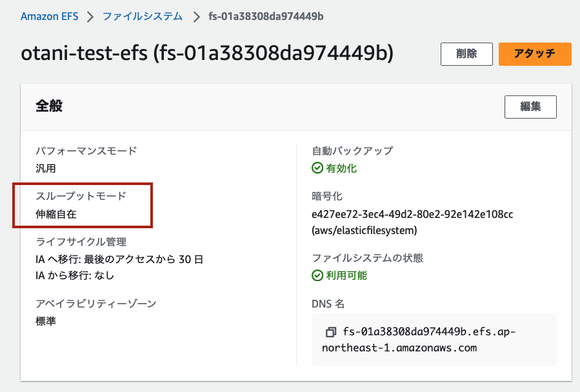Click the orange アタッチ button
The image size is (580, 392).
535,54
